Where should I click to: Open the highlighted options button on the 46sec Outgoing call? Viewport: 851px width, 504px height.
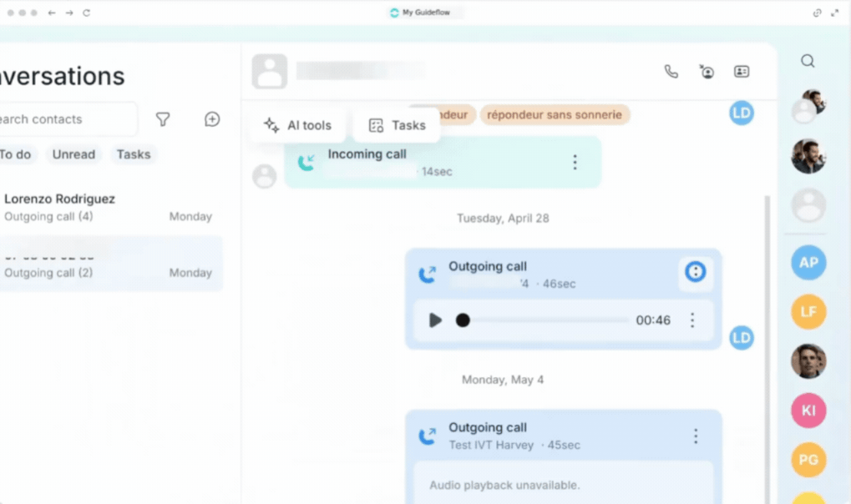click(x=695, y=272)
